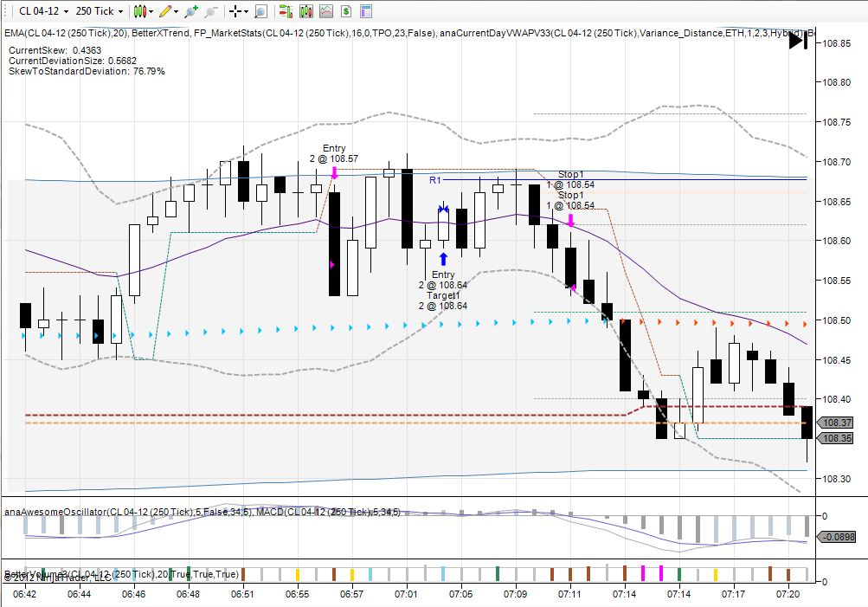The width and height of the screenshot is (868, 607).
Task: Click the blue up-arrow entry marker
Action: click(x=443, y=259)
